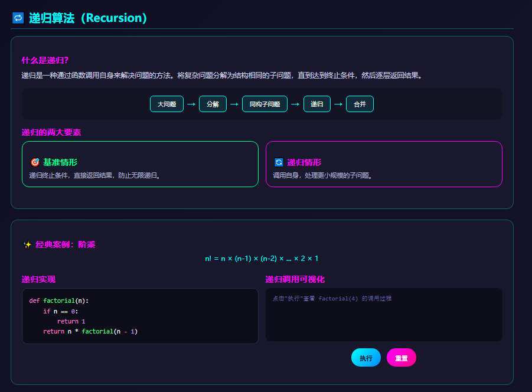
Task: Select the 分解 step in the flowchart
Action: [213, 103]
